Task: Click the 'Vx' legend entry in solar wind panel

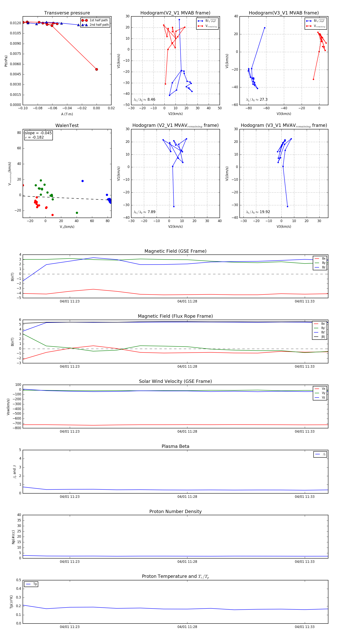Action: pyautogui.click(x=320, y=389)
